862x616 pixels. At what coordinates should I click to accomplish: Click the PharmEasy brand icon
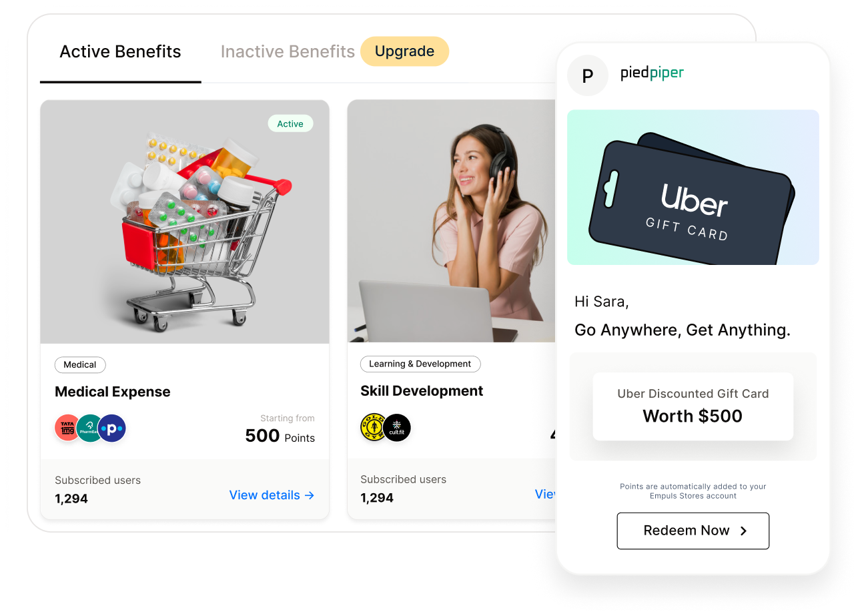click(x=89, y=428)
